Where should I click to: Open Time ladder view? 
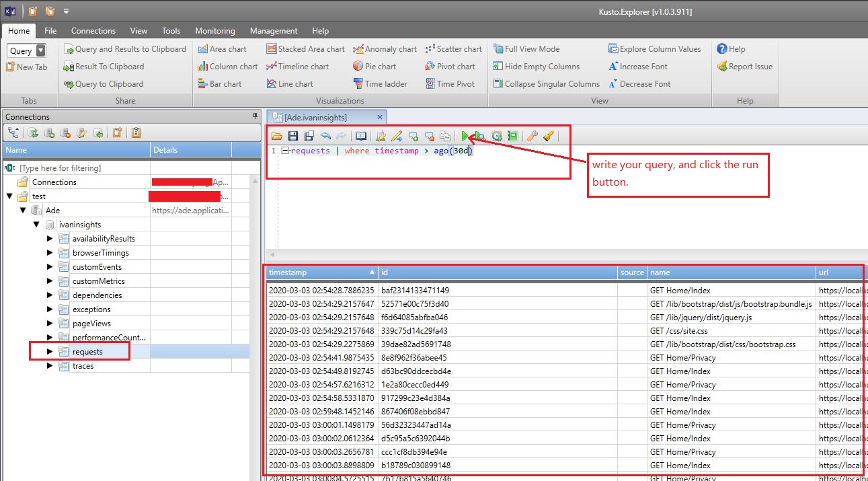[381, 84]
